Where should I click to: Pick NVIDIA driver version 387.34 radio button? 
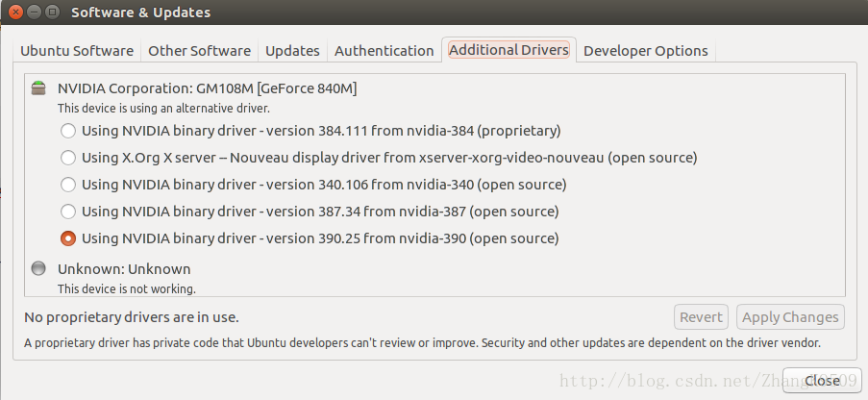point(68,212)
